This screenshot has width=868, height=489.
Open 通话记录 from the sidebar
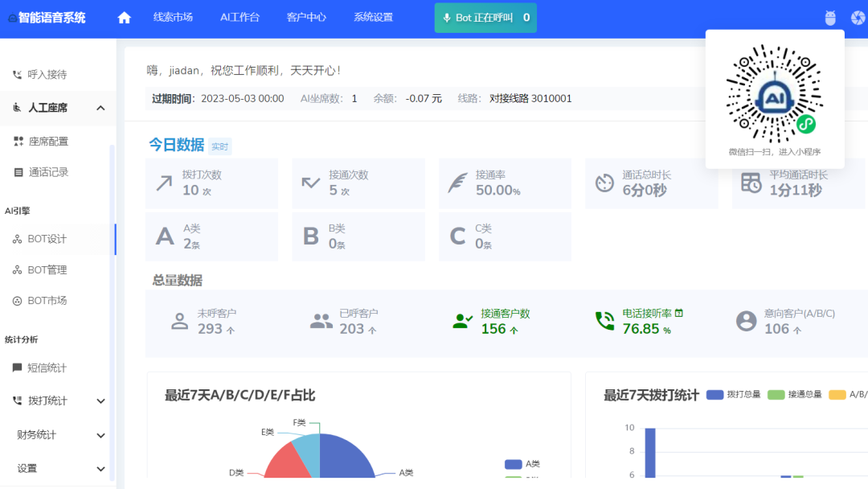click(48, 171)
